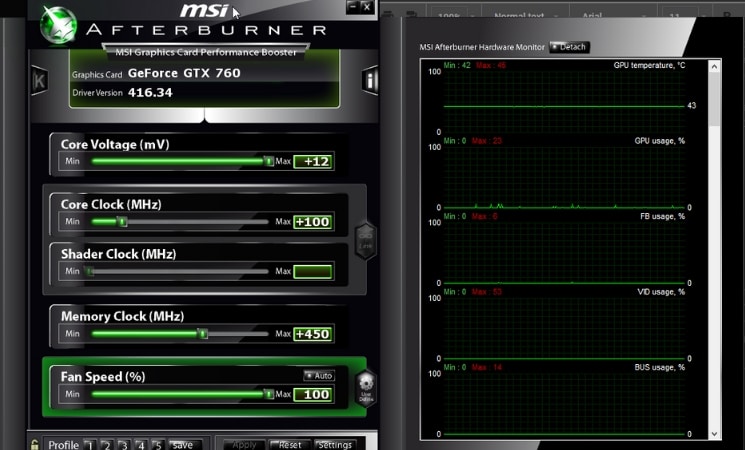The image size is (745, 450).
Task: Save the current profile
Action: point(183,445)
